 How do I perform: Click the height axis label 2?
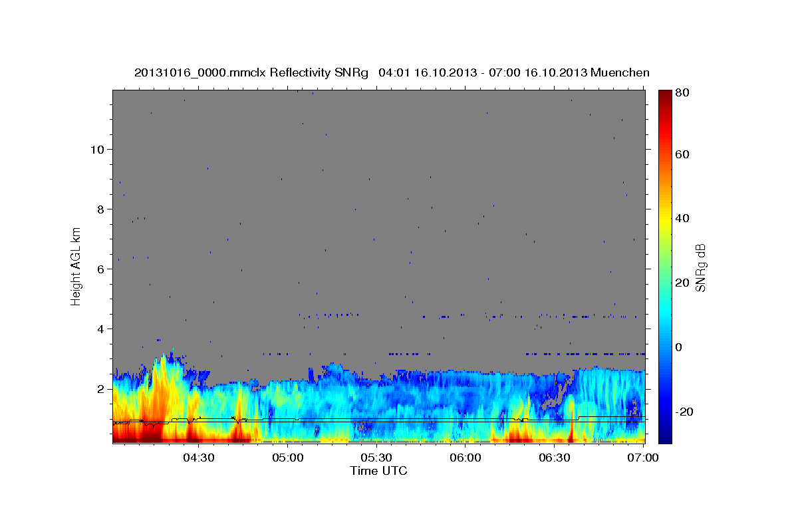(x=100, y=388)
